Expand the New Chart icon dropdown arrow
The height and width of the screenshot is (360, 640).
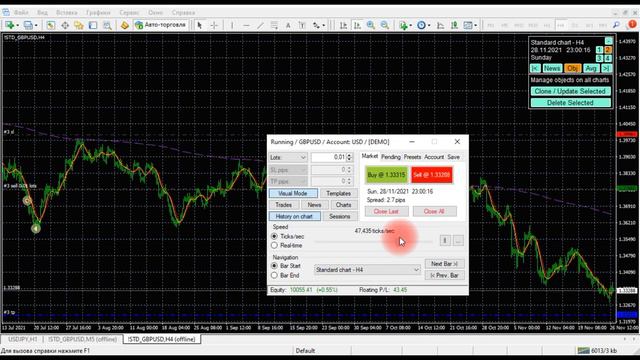coord(18,26)
